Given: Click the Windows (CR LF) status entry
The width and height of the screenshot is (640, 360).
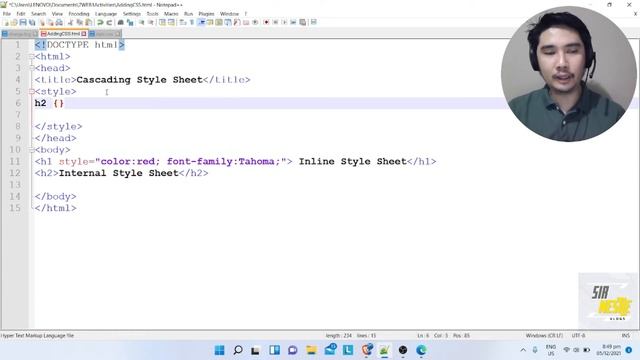Looking at the screenshot, I should click(544, 336).
